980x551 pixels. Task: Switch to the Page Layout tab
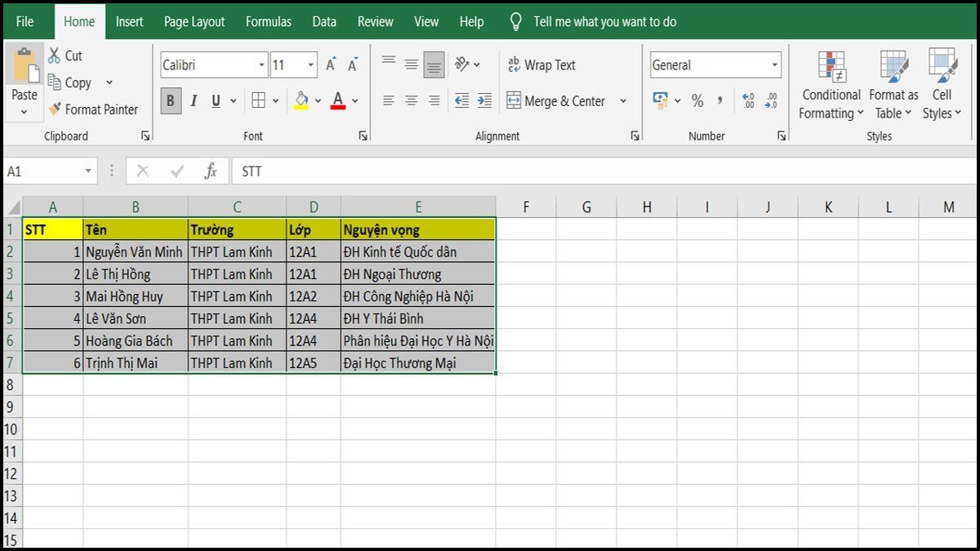[194, 22]
